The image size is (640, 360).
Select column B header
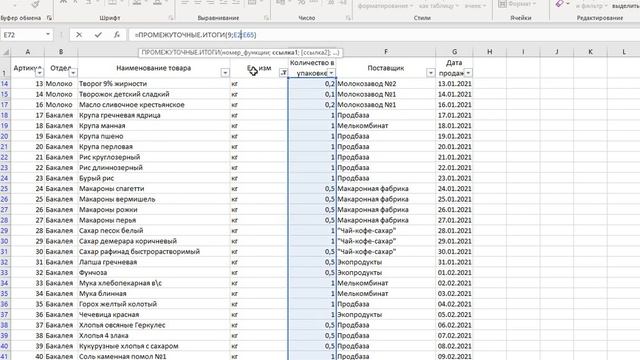pyautogui.click(x=61, y=52)
